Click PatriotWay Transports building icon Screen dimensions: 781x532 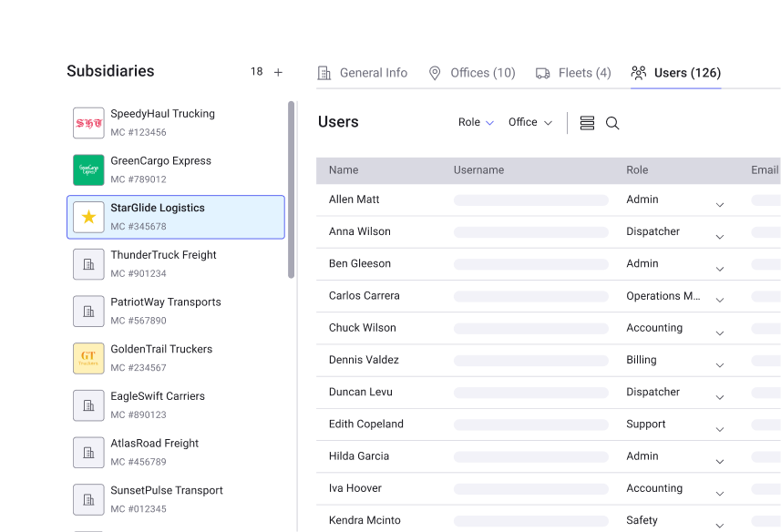pos(88,311)
